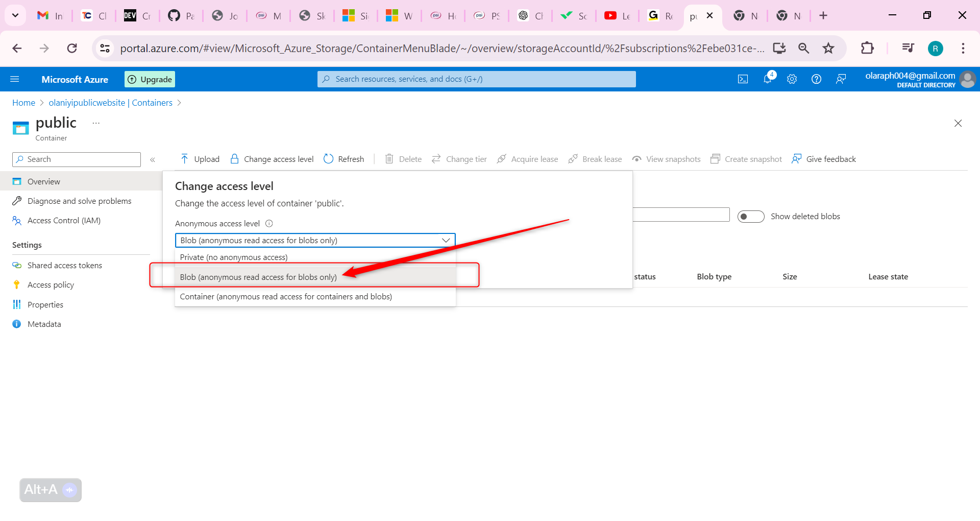The height and width of the screenshot is (521, 980).
Task: Open the top bar feedback icon
Action: pos(841,79)
